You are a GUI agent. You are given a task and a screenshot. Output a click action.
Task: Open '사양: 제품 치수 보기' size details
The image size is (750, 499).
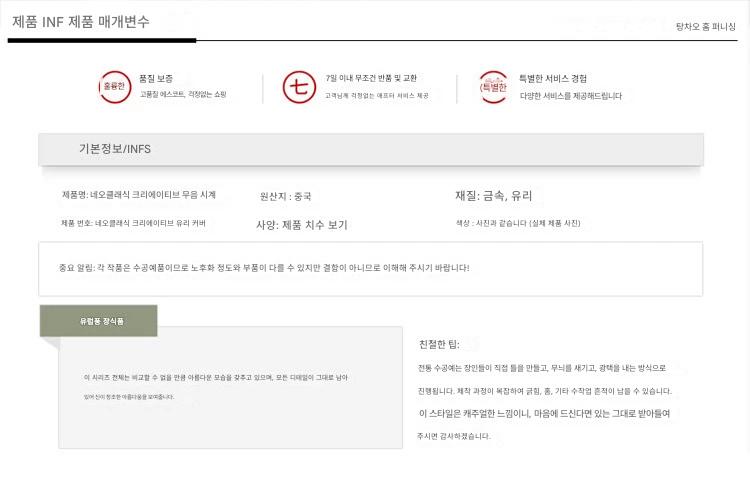[302, 225]
